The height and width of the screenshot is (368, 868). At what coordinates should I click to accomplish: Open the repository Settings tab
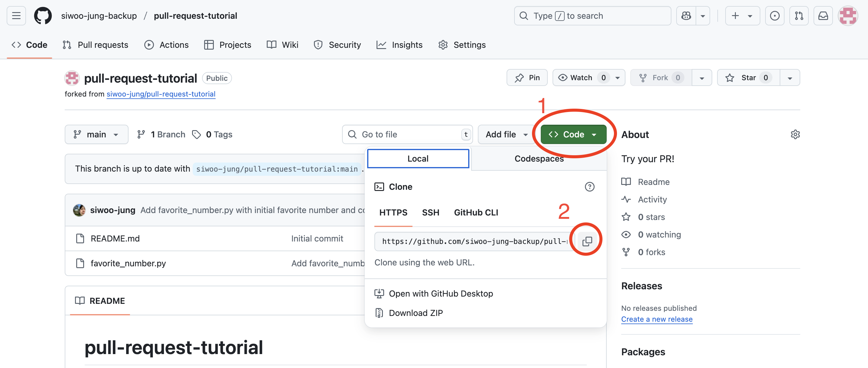click(462, 45)
